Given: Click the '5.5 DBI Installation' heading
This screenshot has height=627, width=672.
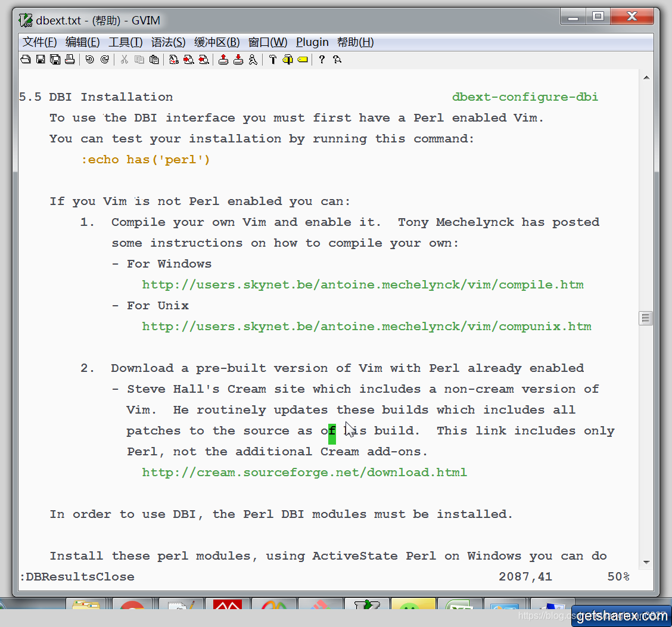Looking at the screenshot, I should [x=96, y=97].
